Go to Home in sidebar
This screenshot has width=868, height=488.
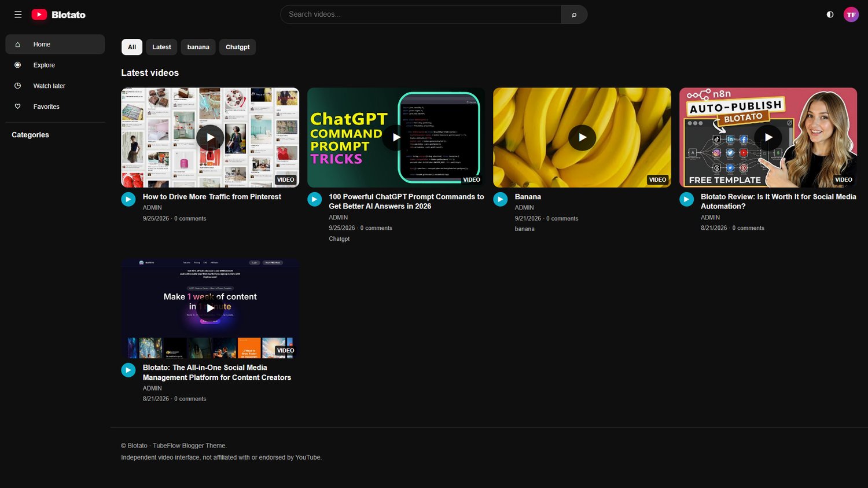click(55, 44)
